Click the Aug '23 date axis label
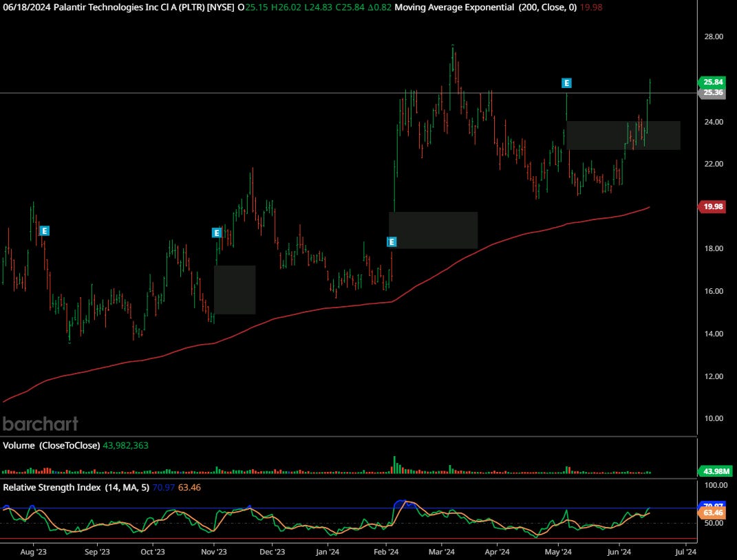The width and height of the screenshot is (737, 560). point(33,552)
